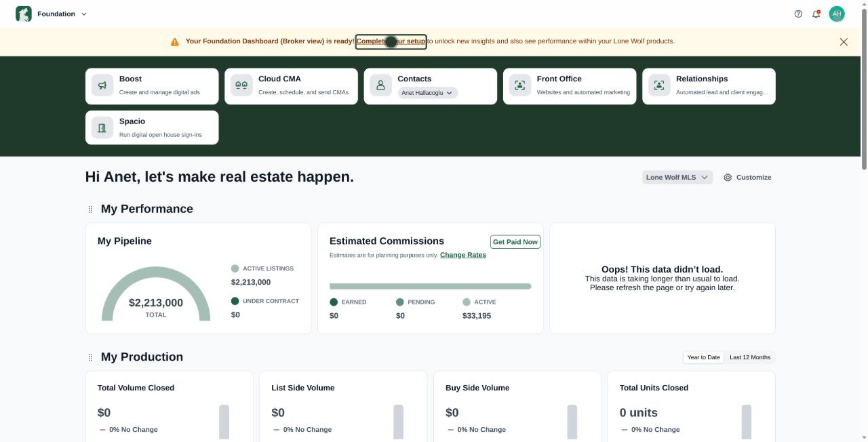Click the "Total Volume Closed" card title
This screenshot has height=442, width=868.
(x=136, y=388)
